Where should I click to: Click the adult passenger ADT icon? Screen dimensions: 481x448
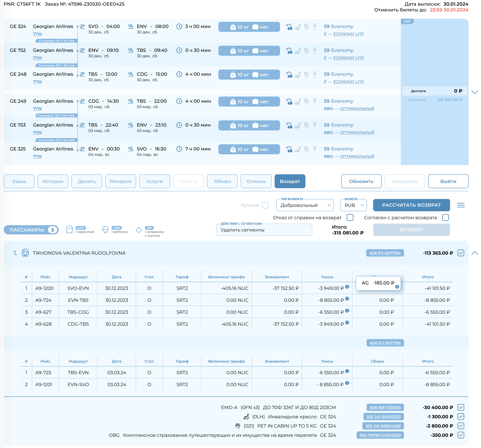pyautogui.click(x=69, y=230)
